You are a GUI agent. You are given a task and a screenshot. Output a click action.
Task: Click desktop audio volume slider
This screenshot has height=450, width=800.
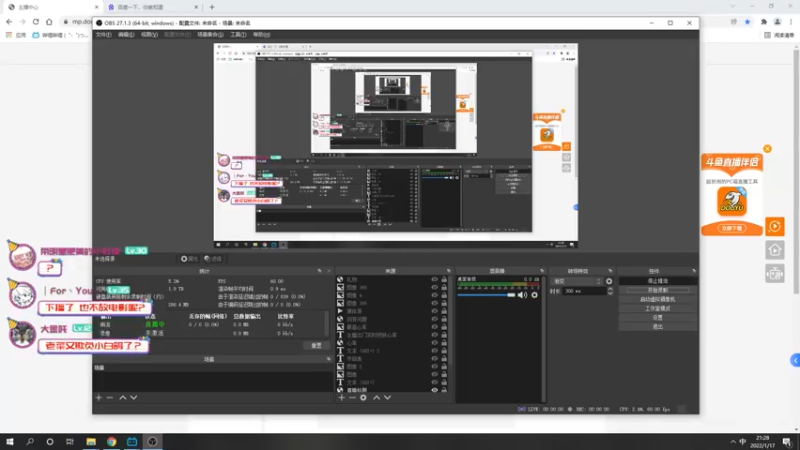click(486, 295)
